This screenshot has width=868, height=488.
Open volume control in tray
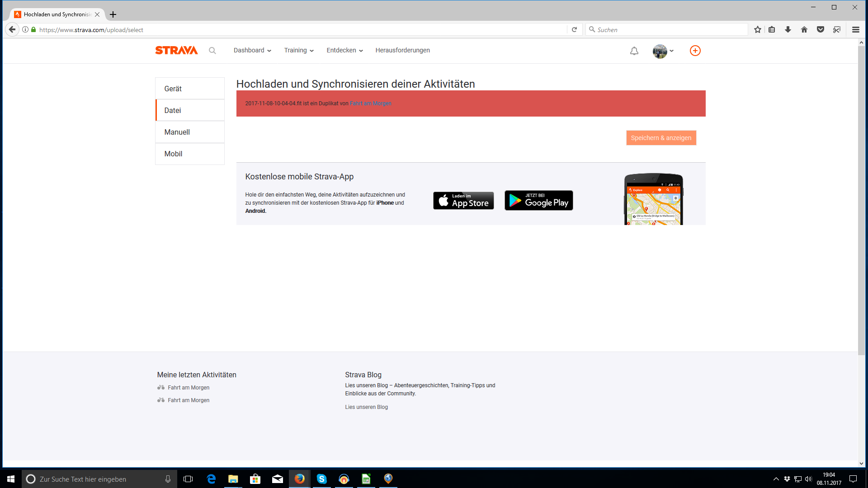(x=809, y=479)
